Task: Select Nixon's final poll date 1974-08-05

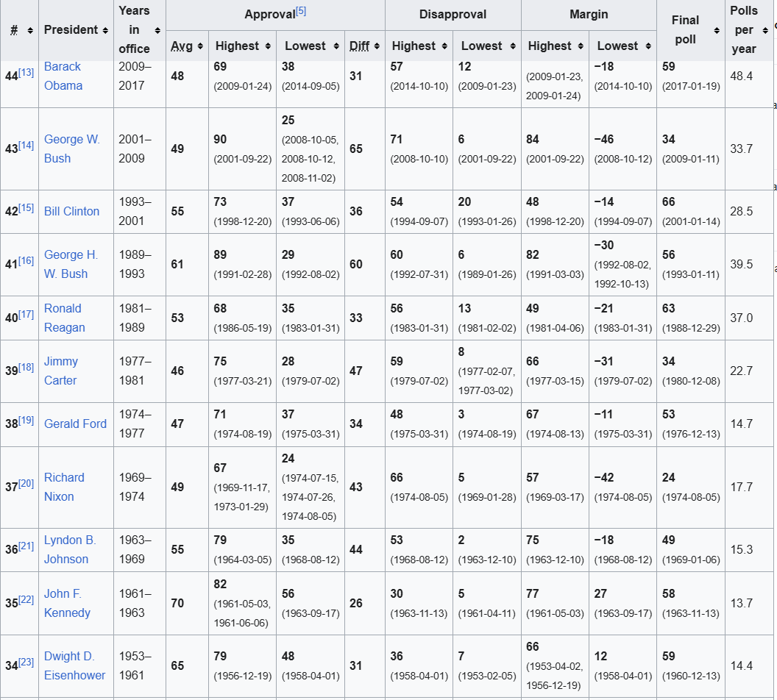Action: coord(691,497)
